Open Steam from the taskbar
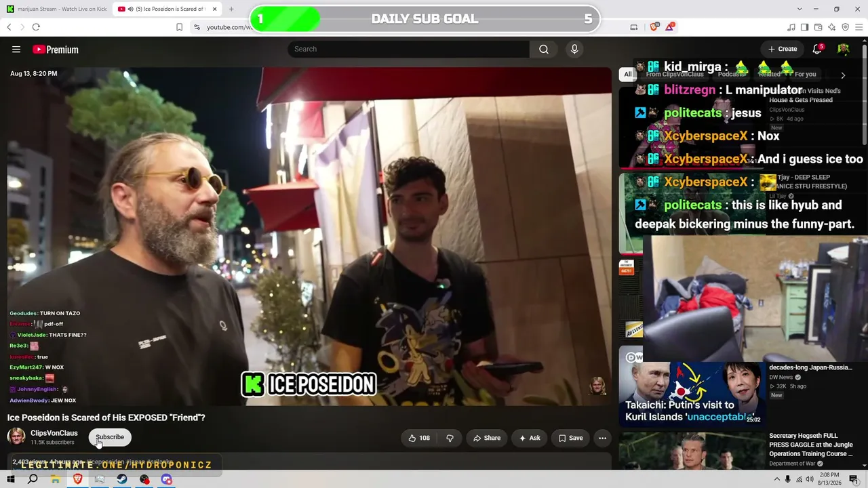This screenshot has height=488, width=868. [x=121, y=479]
